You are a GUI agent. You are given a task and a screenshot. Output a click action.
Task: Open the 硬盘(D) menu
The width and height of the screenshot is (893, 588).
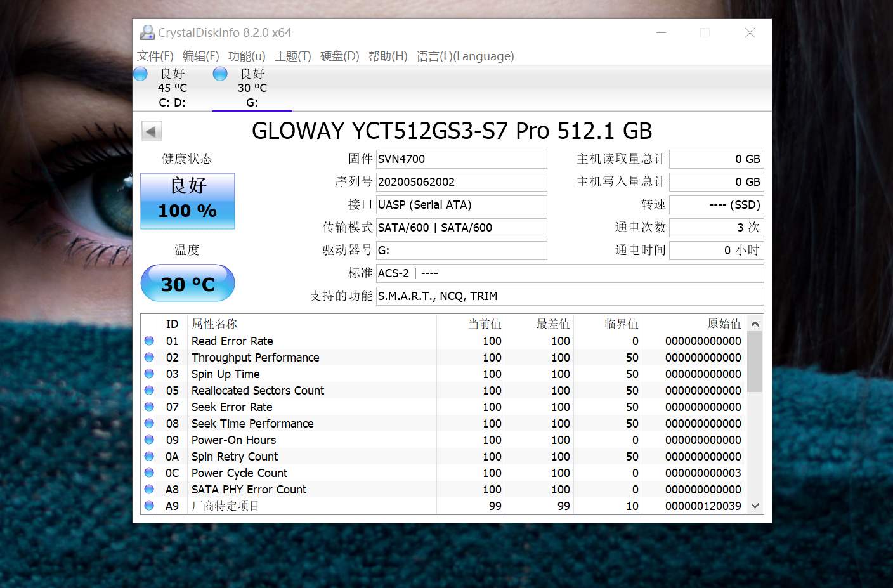pos(339,56)
